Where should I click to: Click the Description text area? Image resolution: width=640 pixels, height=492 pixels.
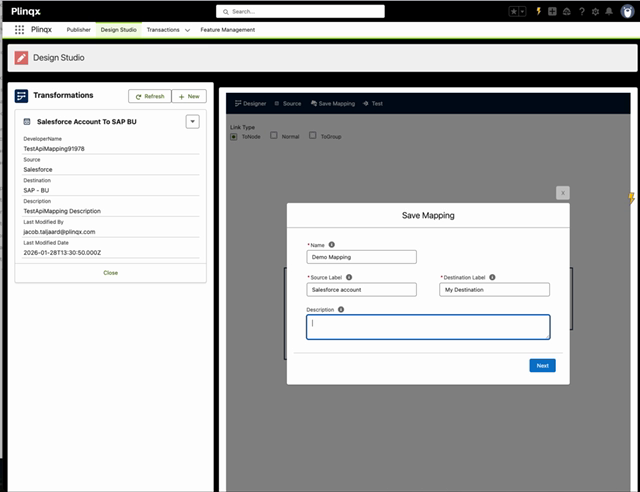428,327
